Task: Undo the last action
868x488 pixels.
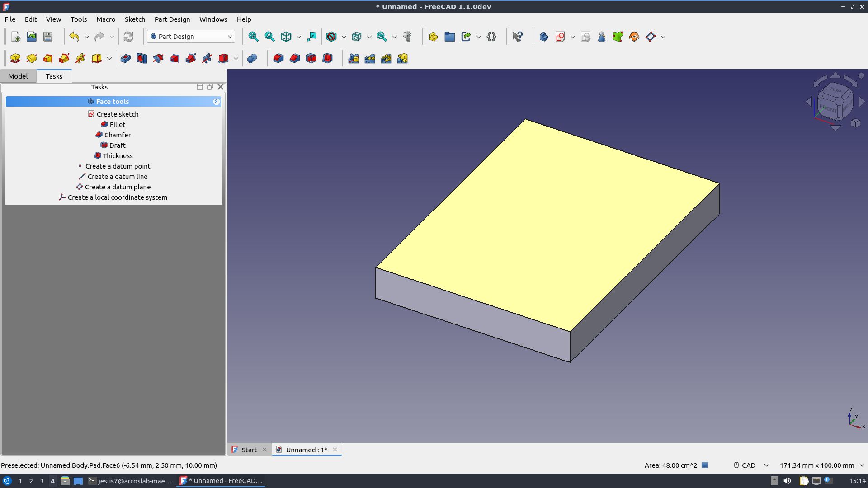Action: 74,37
